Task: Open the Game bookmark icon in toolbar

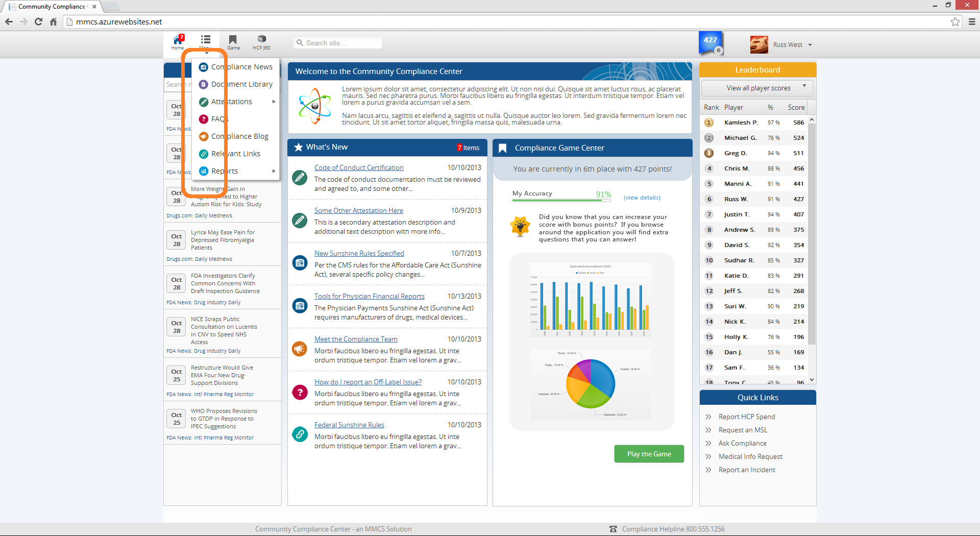Action: coord(233,42)
